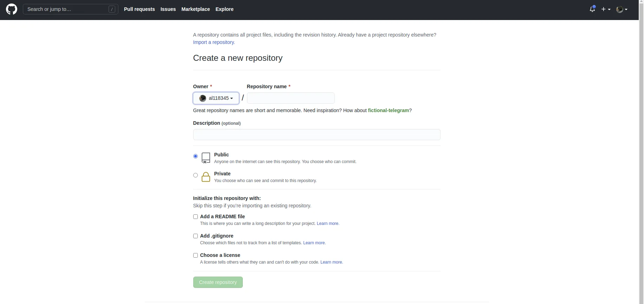Screen dimensions: 644x304
Task: Check Add .gitignore
Action: [195, 236]
